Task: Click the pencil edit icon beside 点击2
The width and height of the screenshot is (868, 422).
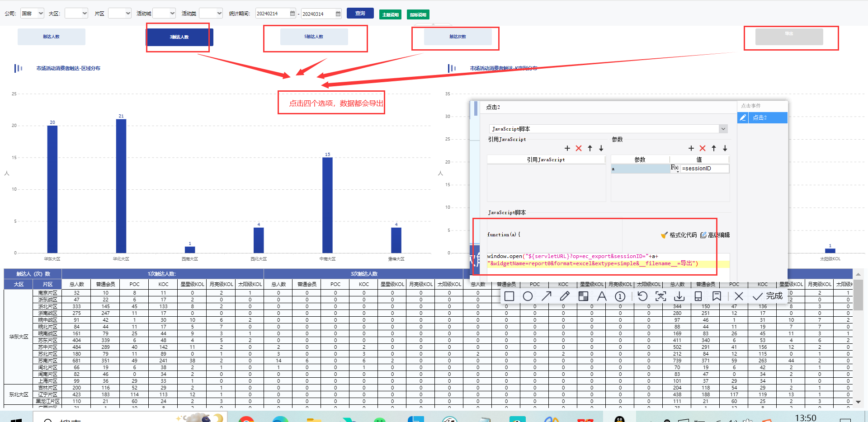Action: pyautogui.click(x=743, y=117)
